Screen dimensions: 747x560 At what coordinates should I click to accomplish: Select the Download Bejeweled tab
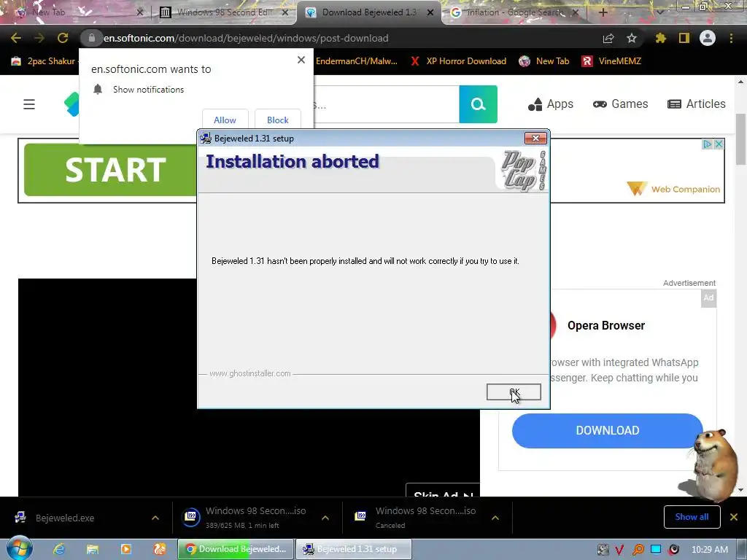[x=367, y=12]
